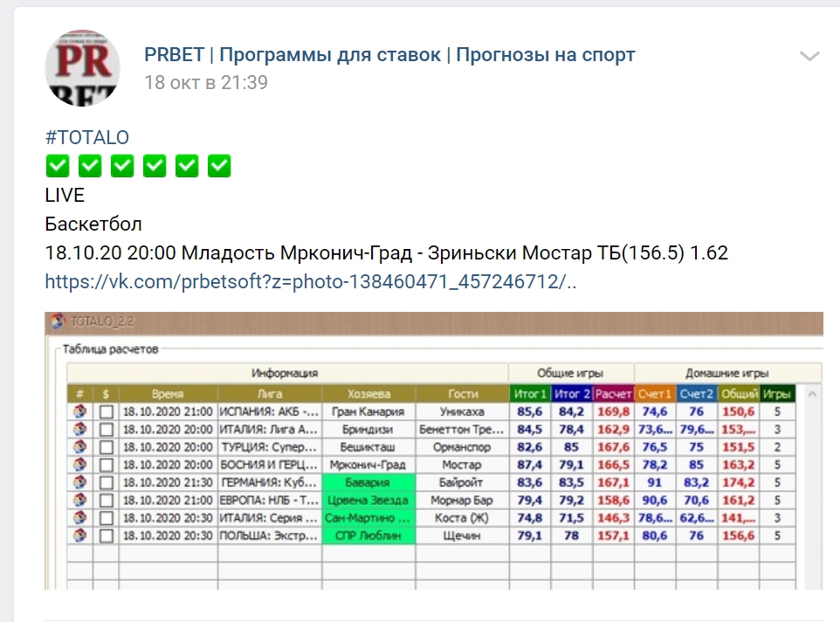Click the basketball icon in Црвена Звезда row

pos(80,501)
